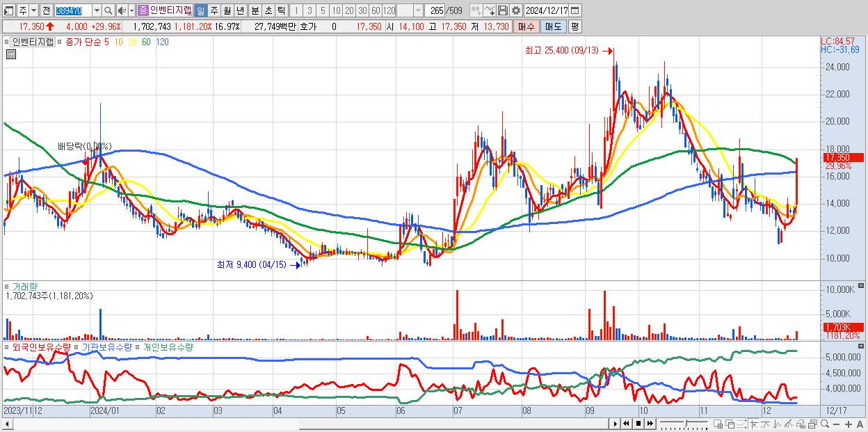868x432 pixels.
Task: Click the overlapping windows icon at bottom
Action: (730, 424)
